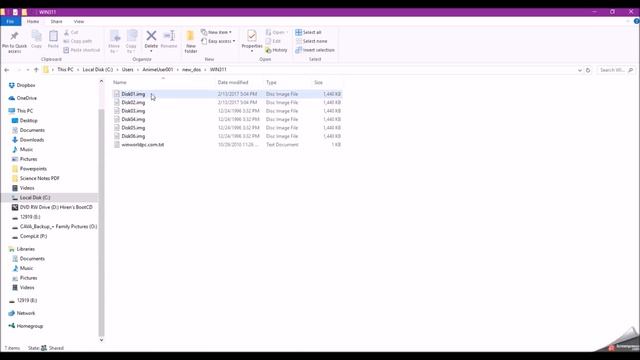Viewport: 640px width, 360px height.
Task: Select the winworldpc.com.txt file
Action: pyautogui.click(x=142, y=145)
